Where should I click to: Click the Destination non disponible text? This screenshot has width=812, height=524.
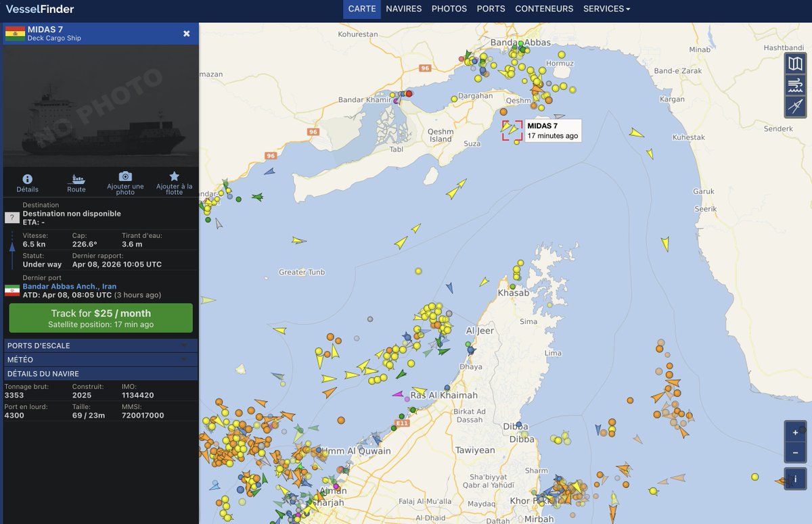click(x=72, y=214)
